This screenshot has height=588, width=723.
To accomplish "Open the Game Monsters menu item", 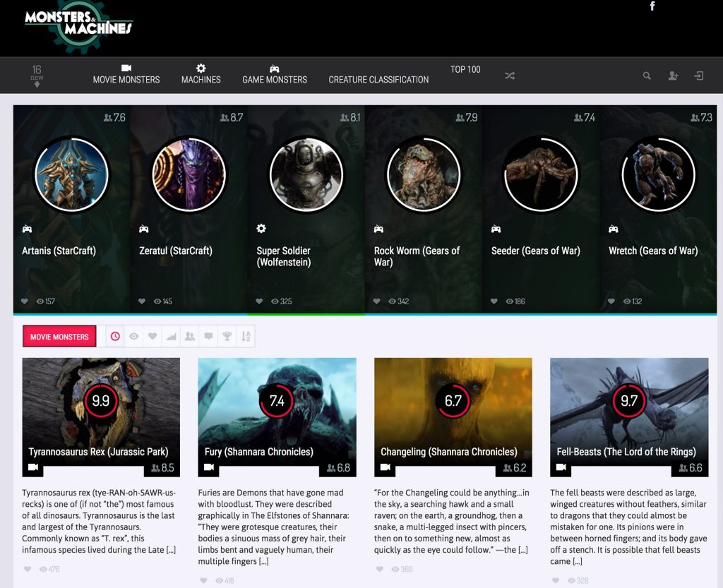I will point(275,75).
